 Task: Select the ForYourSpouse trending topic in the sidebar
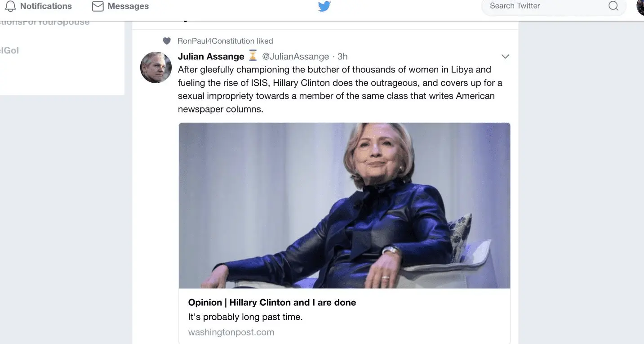45,22
